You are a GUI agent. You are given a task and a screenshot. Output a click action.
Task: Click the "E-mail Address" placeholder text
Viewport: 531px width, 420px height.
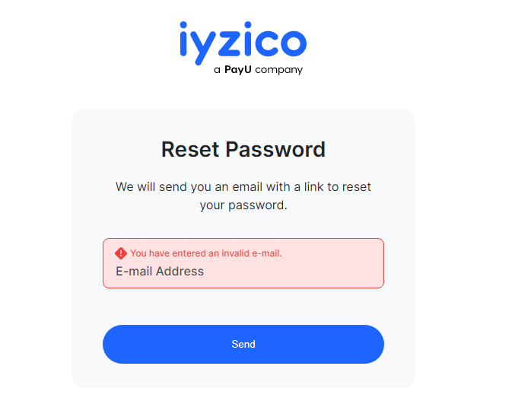160,272
